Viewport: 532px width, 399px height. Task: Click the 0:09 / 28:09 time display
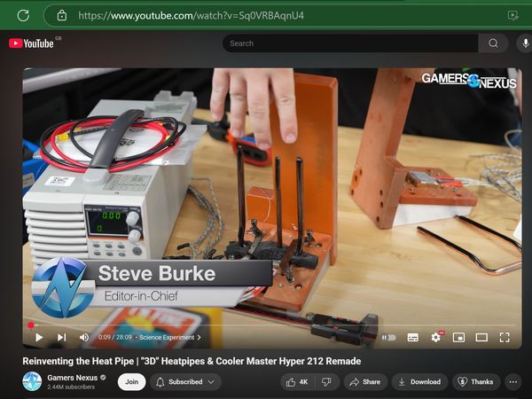114,337
